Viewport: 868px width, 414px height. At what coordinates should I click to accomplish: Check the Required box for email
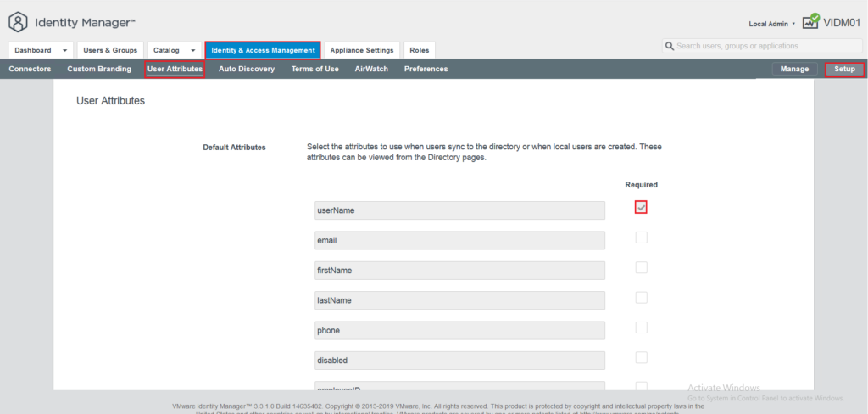[x=641, y=238]
